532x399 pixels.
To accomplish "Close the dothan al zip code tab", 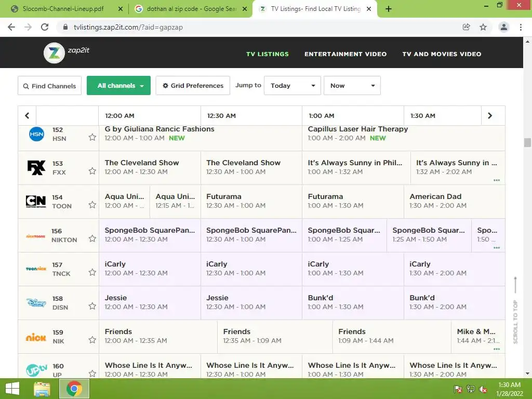I will (x=245, y=9).
